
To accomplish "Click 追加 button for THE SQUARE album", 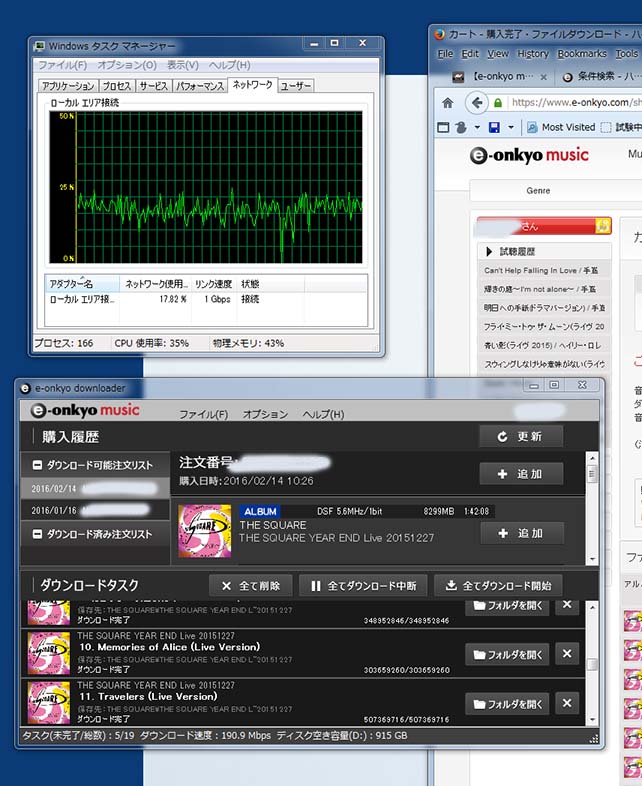I will 522,533.
